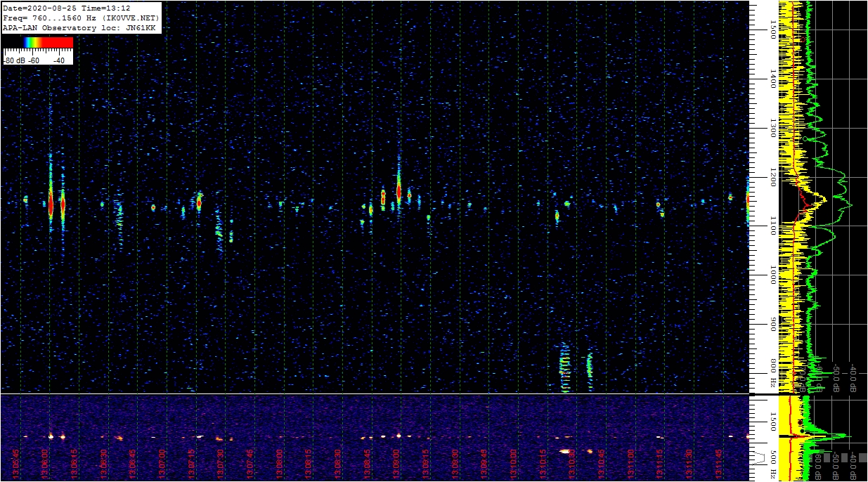
Task: Select the 13:09:15 time marker
Action: tap(426, 464)
